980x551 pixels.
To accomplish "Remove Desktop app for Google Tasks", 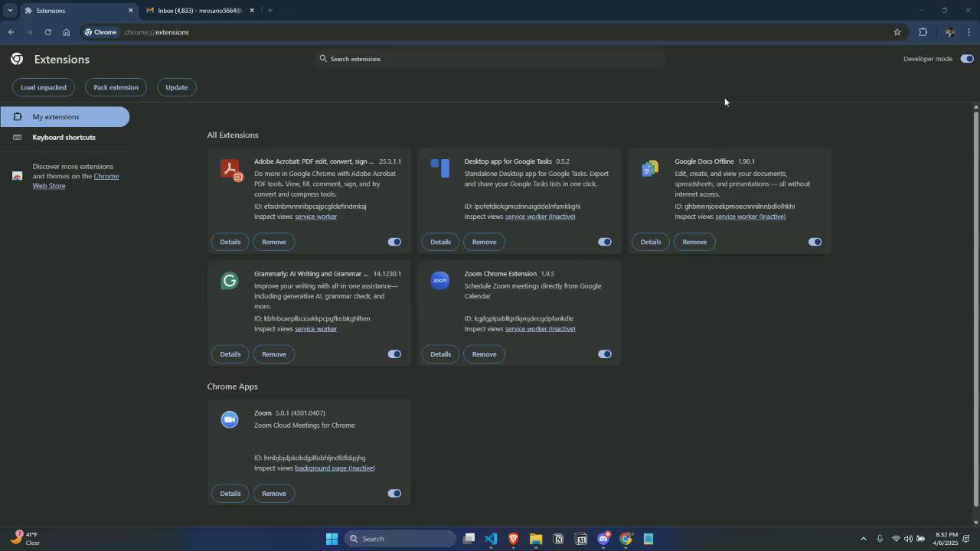I will (484, 242).
